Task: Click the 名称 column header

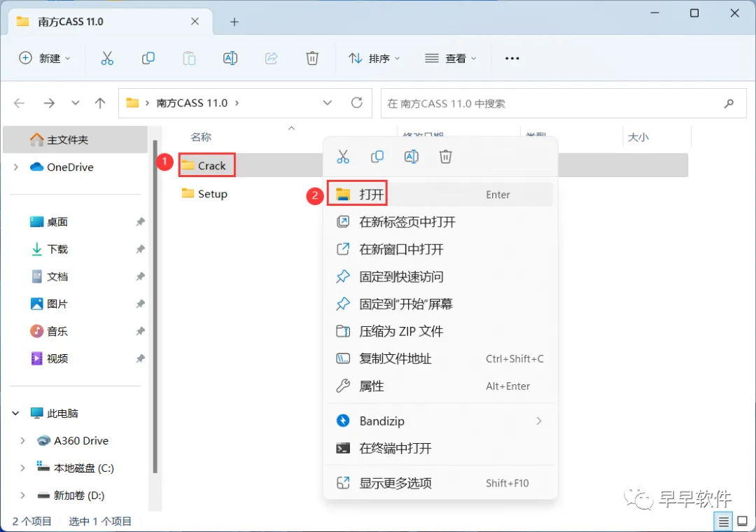Action: (x=201, y=137)
